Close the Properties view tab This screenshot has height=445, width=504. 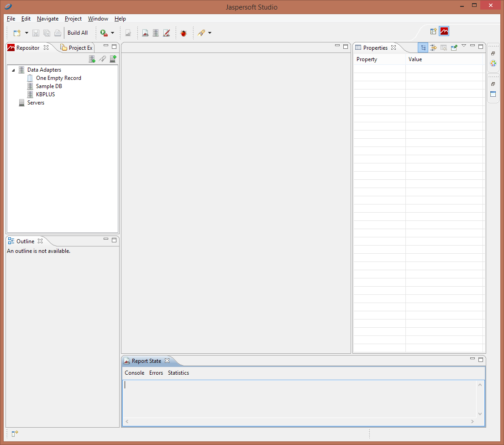[x=394, y=47]
